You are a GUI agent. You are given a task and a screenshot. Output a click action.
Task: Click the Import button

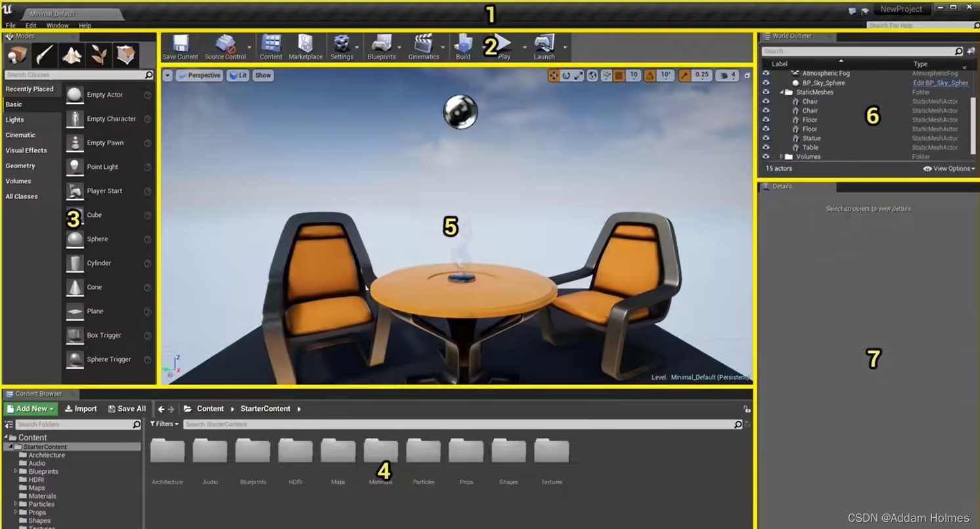click(81, 409)
